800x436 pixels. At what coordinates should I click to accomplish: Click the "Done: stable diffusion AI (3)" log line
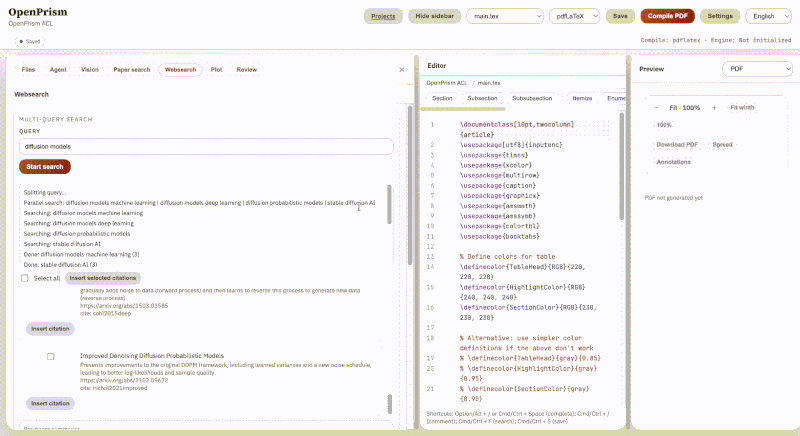[60, 265]
